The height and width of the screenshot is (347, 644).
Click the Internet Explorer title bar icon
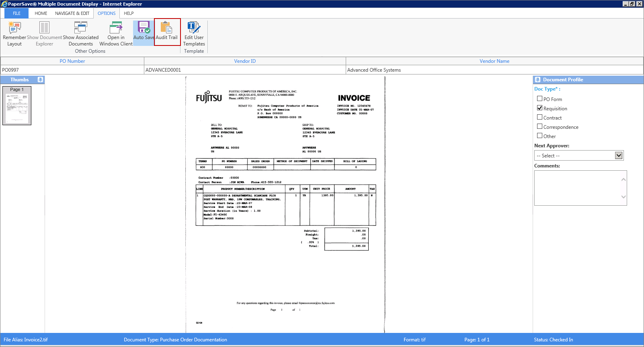[4, 4]
